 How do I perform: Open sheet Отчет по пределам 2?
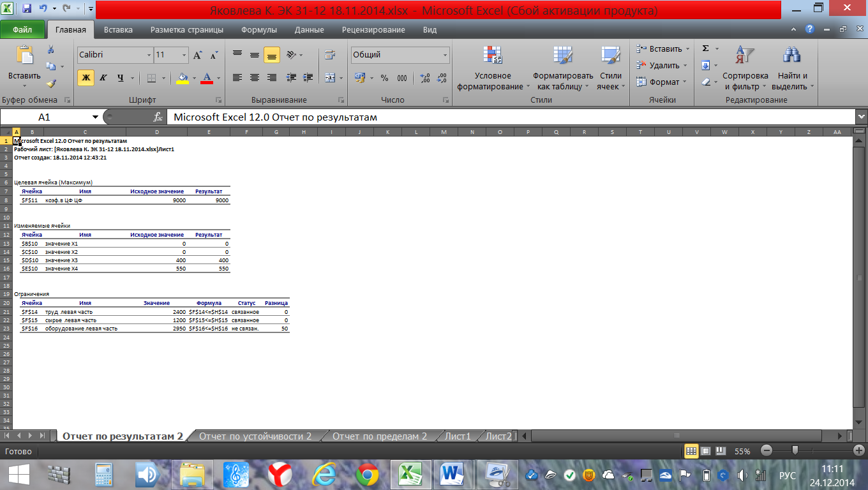380,436
